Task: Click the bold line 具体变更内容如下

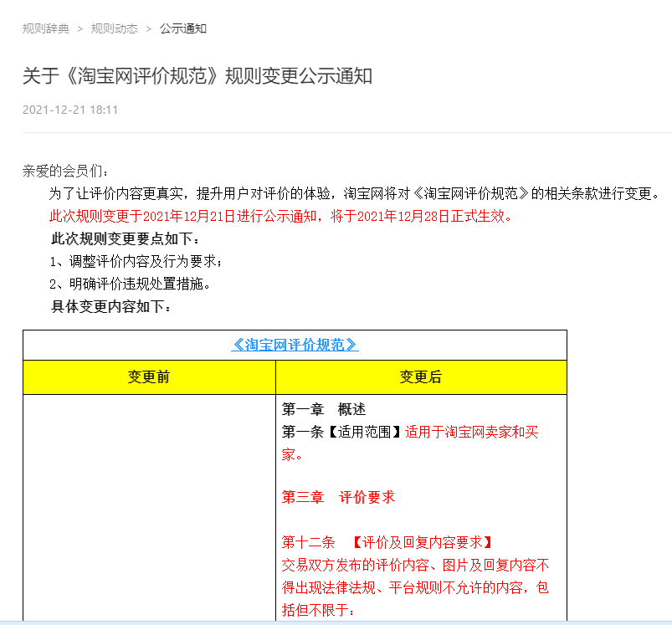Action: coord(110,307)
